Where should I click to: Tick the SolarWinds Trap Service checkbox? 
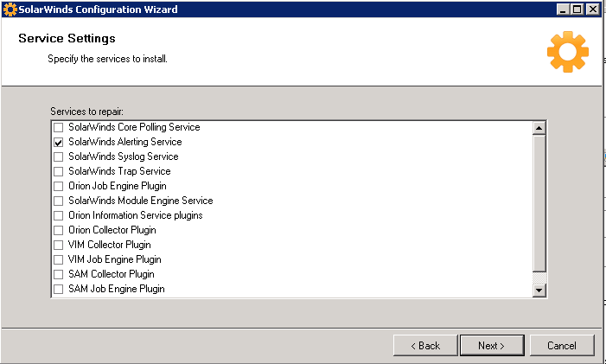(x=59, y=171)
